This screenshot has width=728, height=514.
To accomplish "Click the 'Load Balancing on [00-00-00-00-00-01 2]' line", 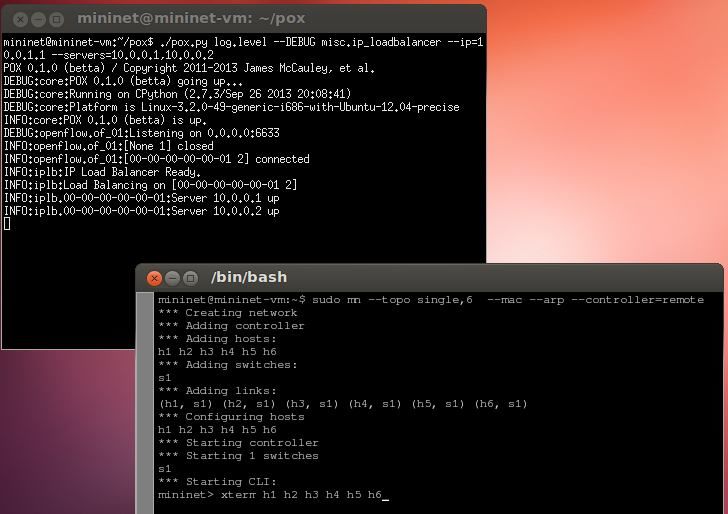I will (x=150, y=185).
